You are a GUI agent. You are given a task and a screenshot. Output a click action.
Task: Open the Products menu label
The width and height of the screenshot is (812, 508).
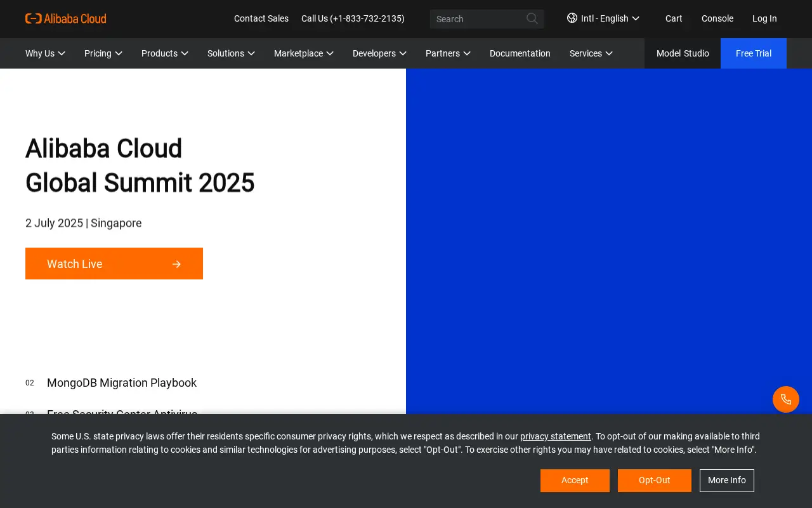click(x=159, y=53)
